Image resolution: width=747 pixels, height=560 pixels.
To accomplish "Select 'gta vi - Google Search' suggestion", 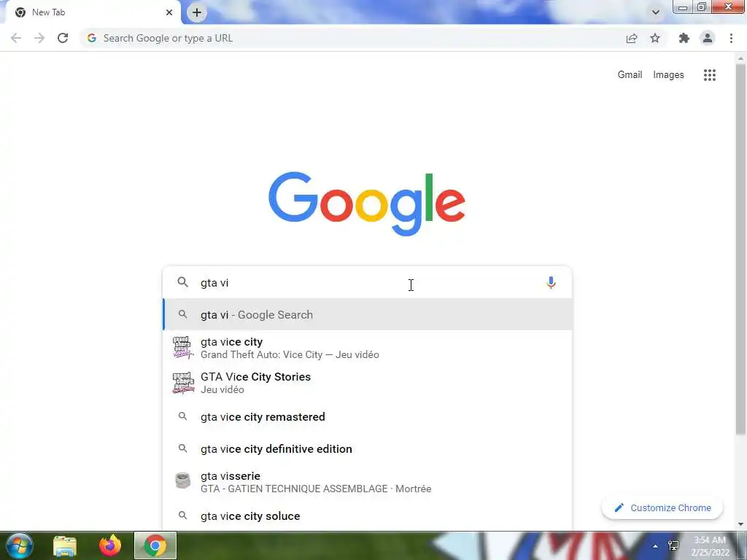I will tap(368, 314).
